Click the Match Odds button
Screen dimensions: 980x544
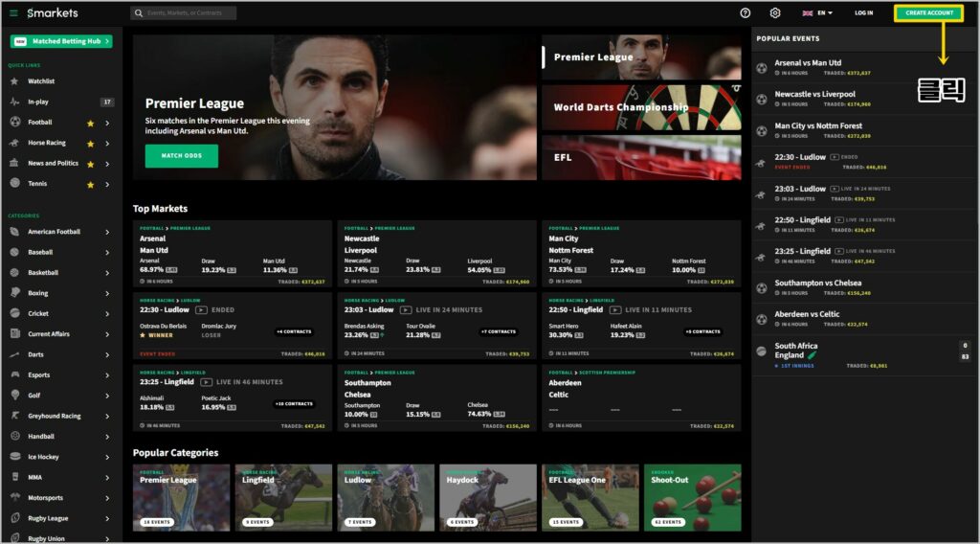click(x=181, y=156)
